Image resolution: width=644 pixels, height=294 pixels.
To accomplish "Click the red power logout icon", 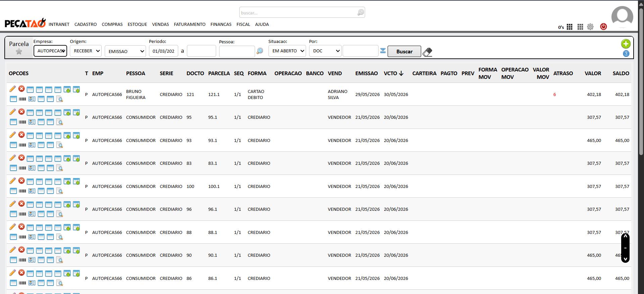I will tap(603, 27).
